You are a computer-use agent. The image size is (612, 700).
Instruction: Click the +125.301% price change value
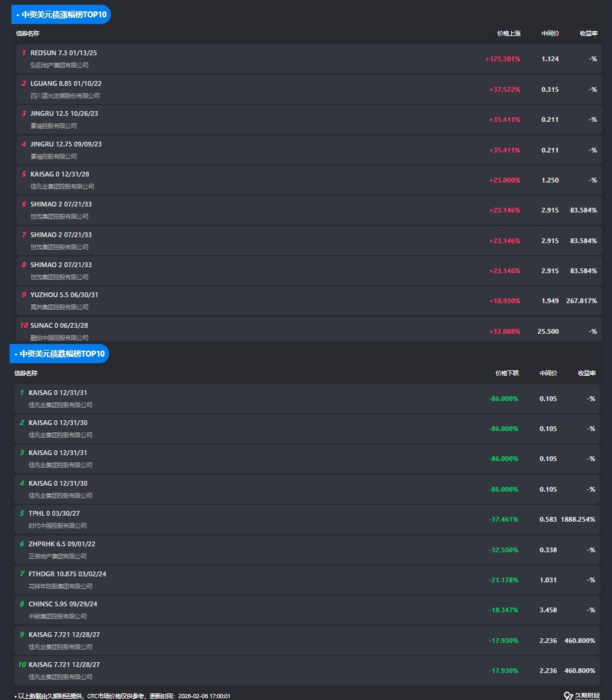click(x=502, y=59)
